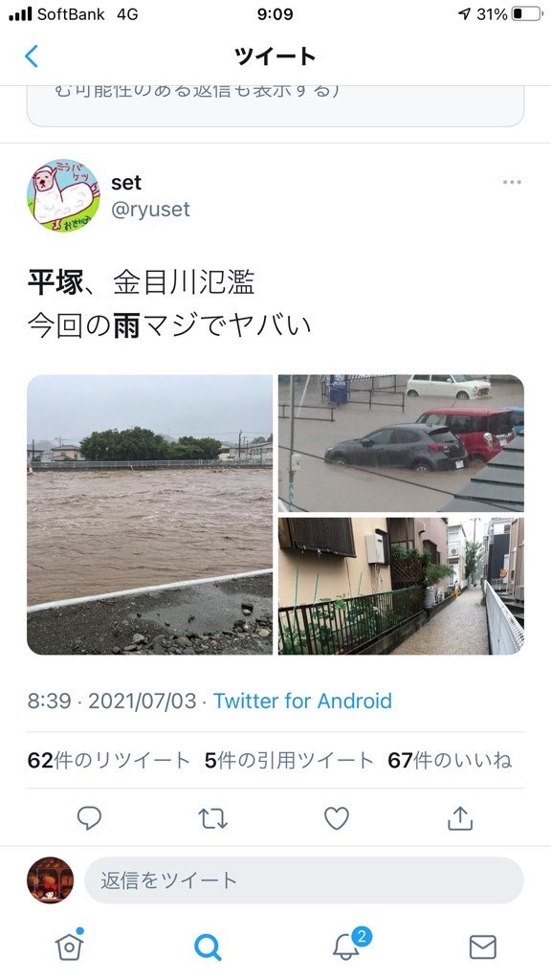Screen dimensions: 551x980
Task: View the 5件の引用ツイート list
Action: [x=289, y=760]
